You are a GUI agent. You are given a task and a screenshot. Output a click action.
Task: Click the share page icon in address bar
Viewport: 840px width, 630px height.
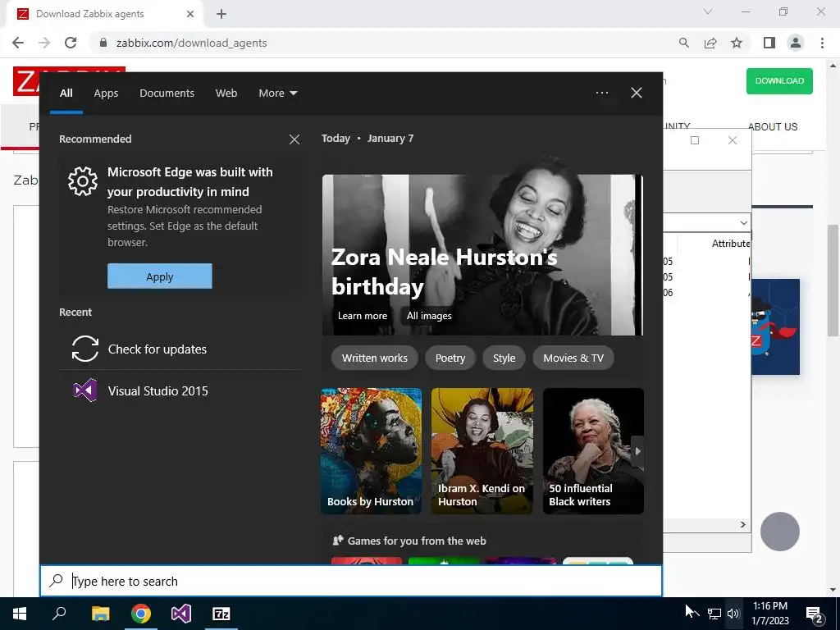(710, 43)
